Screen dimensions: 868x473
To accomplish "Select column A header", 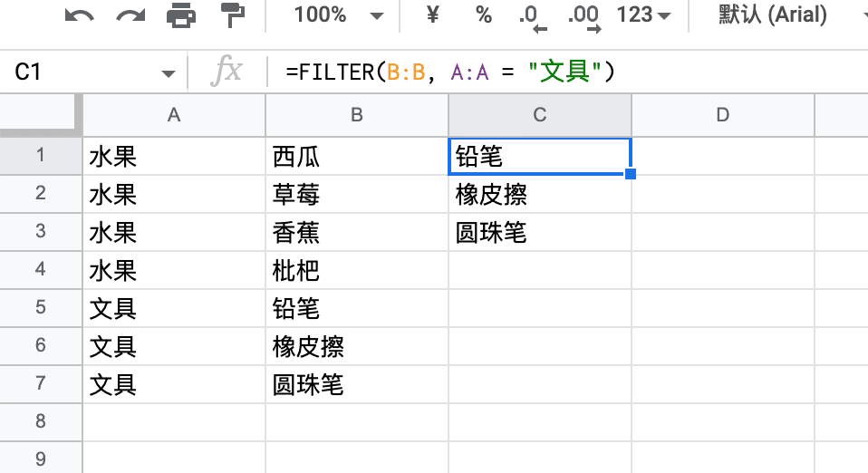I will [174, 115].
